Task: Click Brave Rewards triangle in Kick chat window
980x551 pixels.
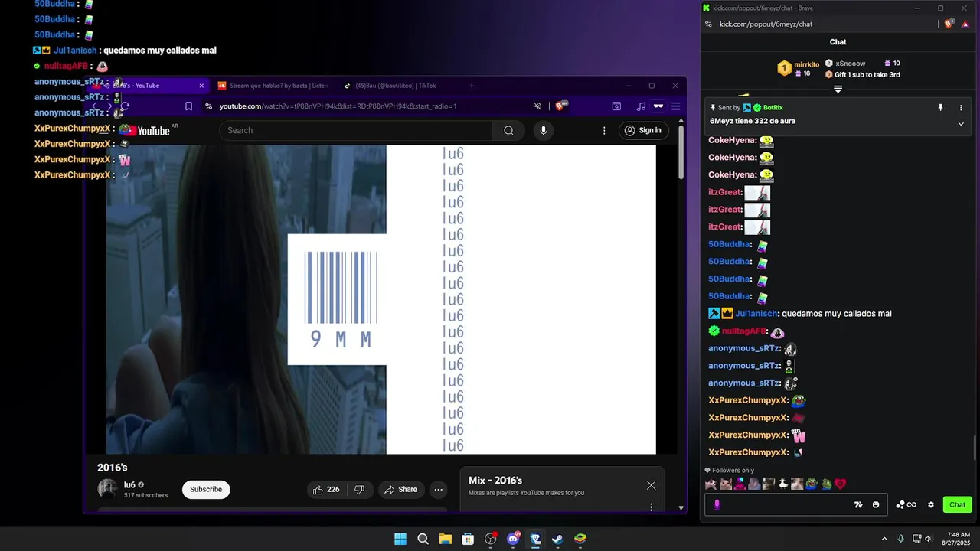Action: pyautogui.click(x=966, y=24)
